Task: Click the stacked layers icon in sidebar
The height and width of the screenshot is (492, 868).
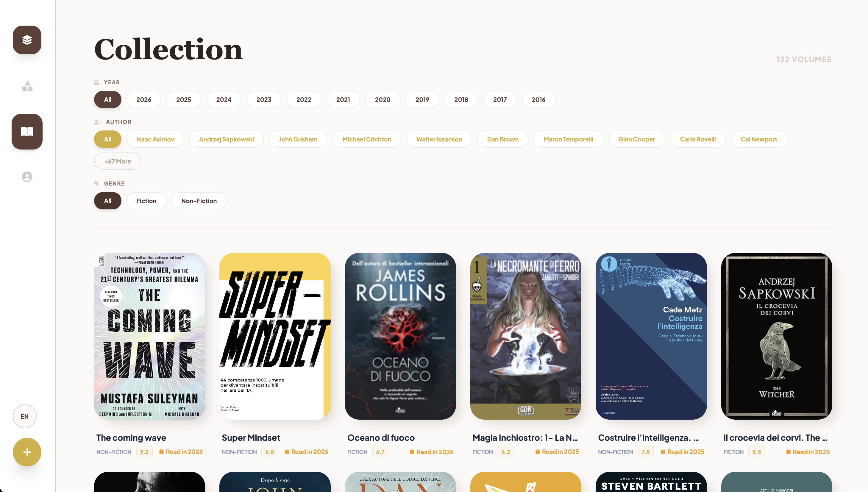Action: click(27, 40)
